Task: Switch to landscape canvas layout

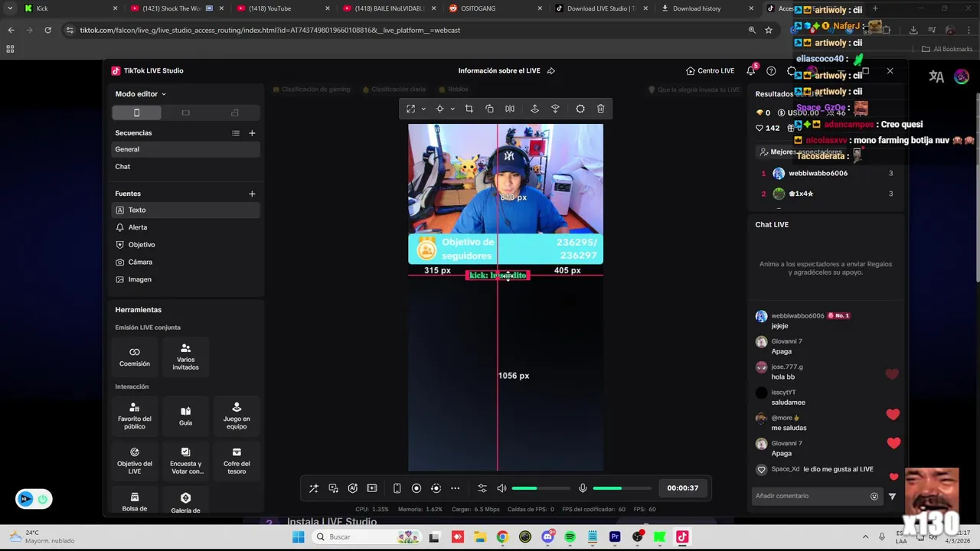Action: [x=185, y=112]
